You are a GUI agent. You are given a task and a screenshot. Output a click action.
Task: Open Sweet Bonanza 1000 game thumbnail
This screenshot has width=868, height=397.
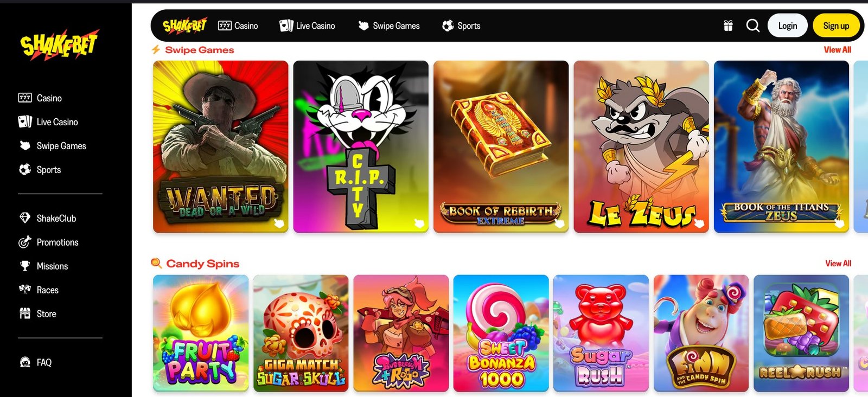coord(501,333)
